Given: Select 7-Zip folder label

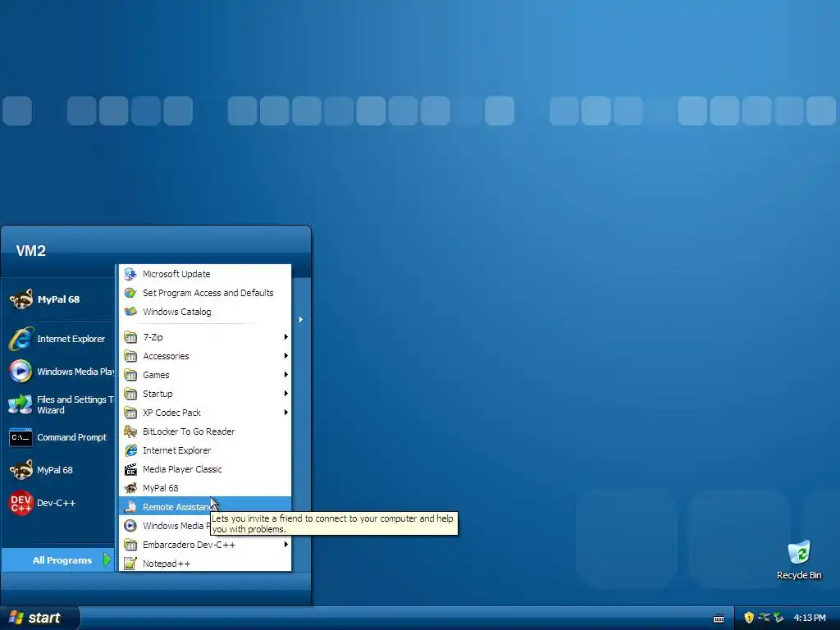Looking at the screenshot, I should click(153, 337).
